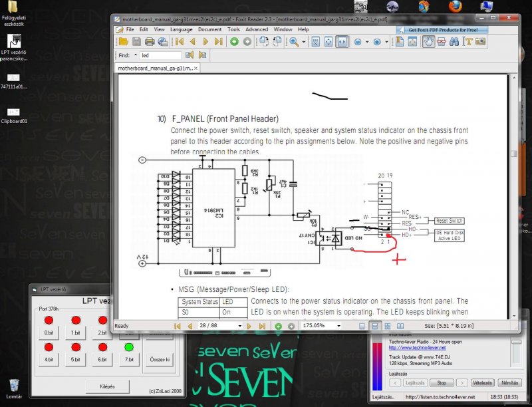
Task: Toggle 4.bit in LPT vezérlő window
Action: pyautogui.click(x=49, y=360)
